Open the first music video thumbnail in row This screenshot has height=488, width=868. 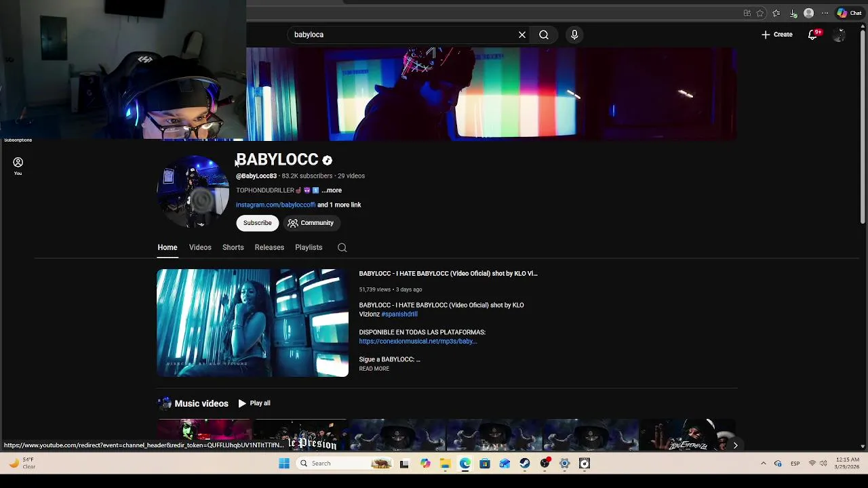click(x=205, y=435)
